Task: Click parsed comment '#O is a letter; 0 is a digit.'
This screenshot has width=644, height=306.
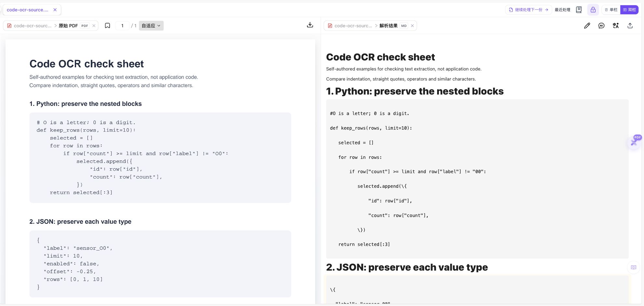Action: click(369, 113)
